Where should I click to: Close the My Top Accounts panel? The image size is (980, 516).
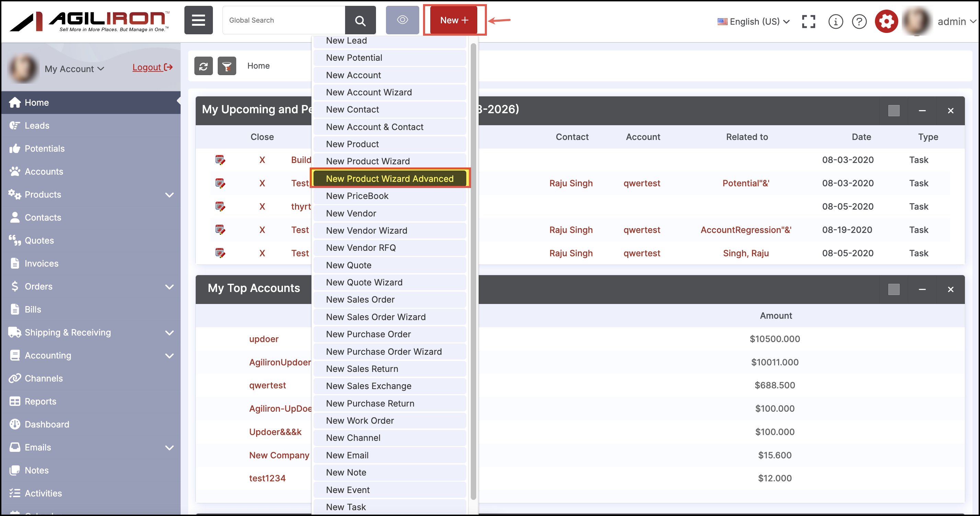coord(950,289)
